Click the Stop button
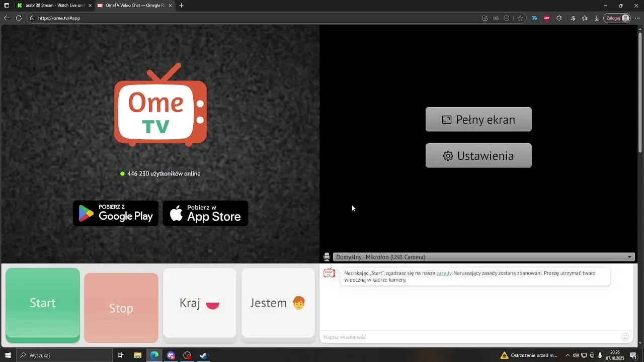The image size is (644, 362). (x=121, y=308)
